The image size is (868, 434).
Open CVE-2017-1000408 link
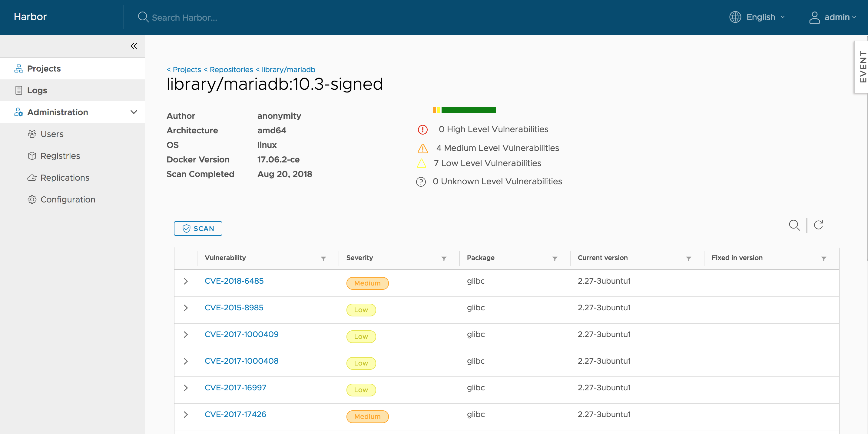pos(241,361)
